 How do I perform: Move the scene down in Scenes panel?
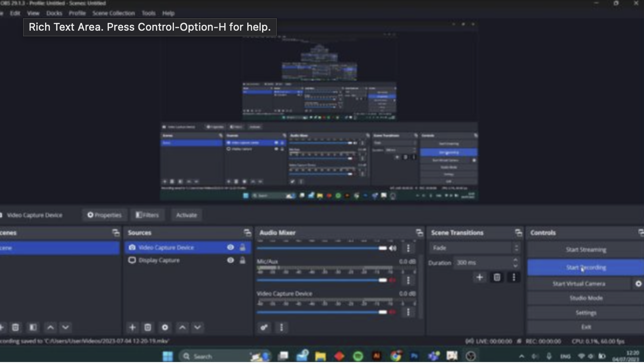point(66,328)
